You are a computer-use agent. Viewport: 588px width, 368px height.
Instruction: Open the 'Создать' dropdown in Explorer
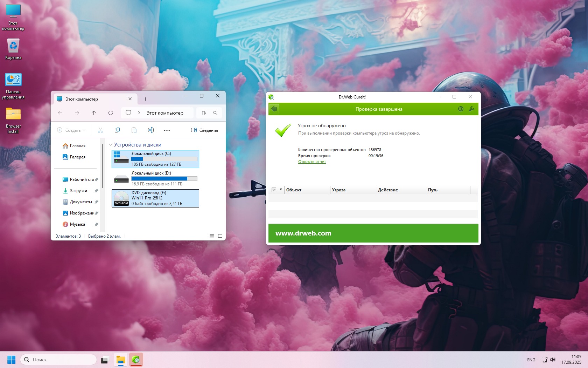(71, 130)
